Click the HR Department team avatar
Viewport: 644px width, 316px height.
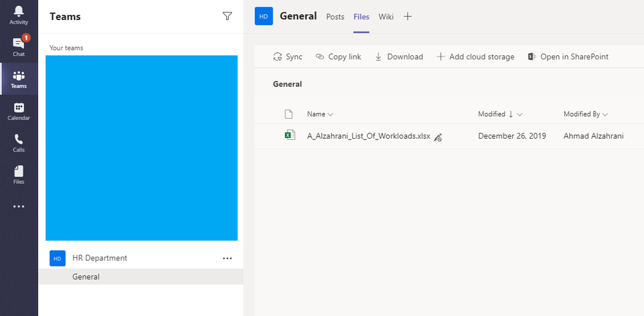point(57,258)
